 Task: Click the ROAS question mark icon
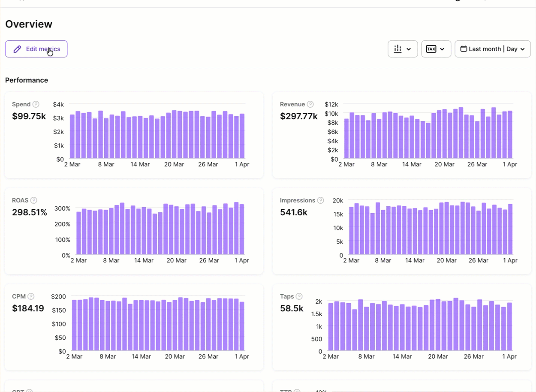pyautogui.click(x=34, y=200)
